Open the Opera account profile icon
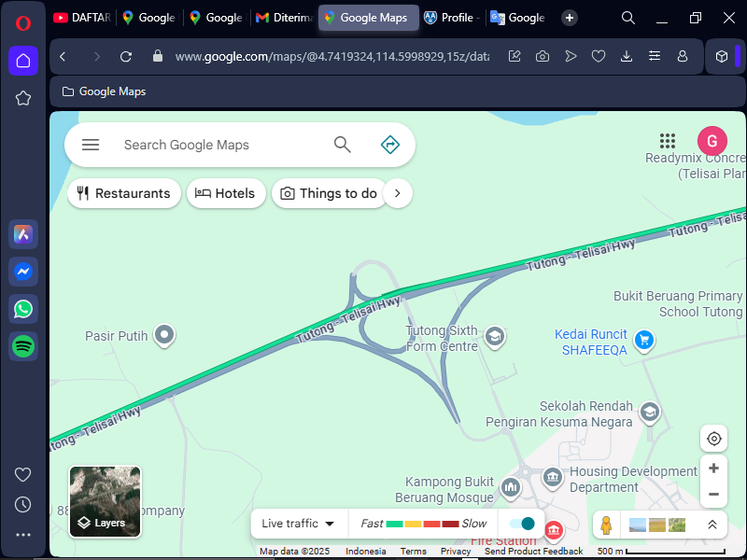747x560 pixels. tap(683, 57)
